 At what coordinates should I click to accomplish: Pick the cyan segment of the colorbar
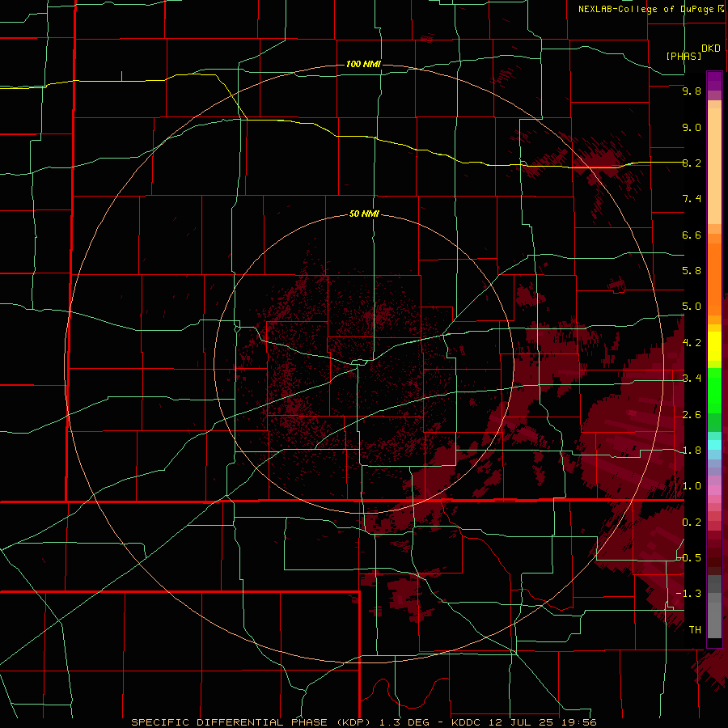pyautogui.click(x=714, y=445)
